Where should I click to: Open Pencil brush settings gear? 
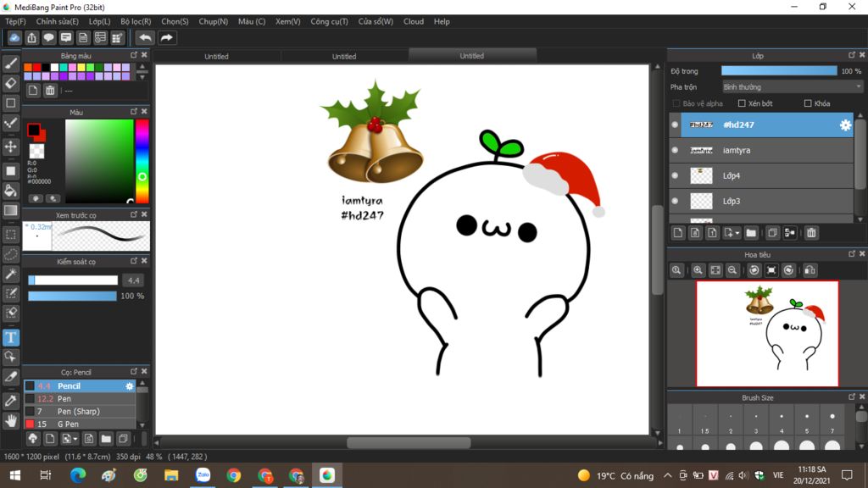[x=129, y=386]
